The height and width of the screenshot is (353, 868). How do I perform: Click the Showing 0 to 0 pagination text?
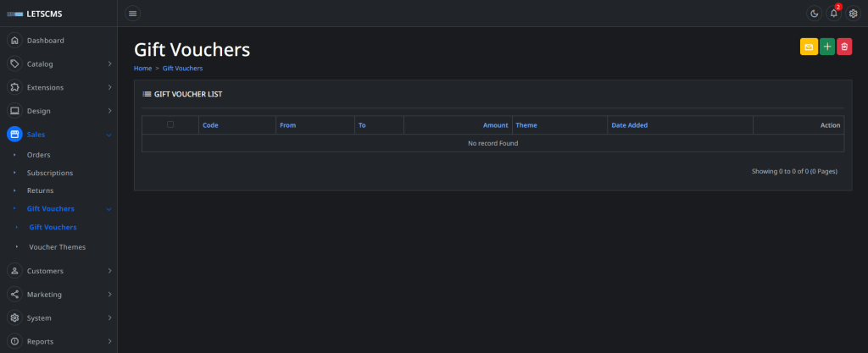coord(794,171)
